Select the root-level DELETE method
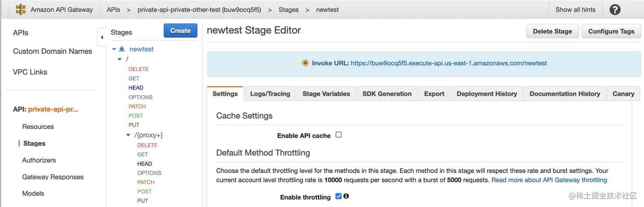 click(138, 69)
